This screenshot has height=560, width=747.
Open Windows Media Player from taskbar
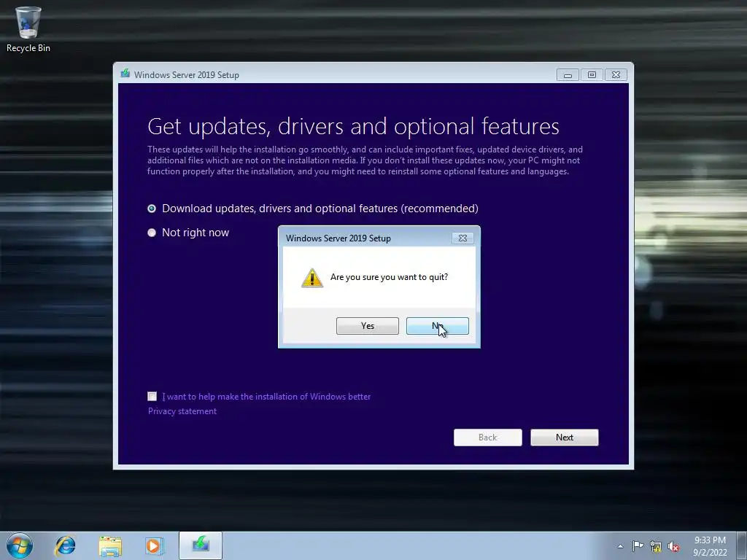(154, 545)
